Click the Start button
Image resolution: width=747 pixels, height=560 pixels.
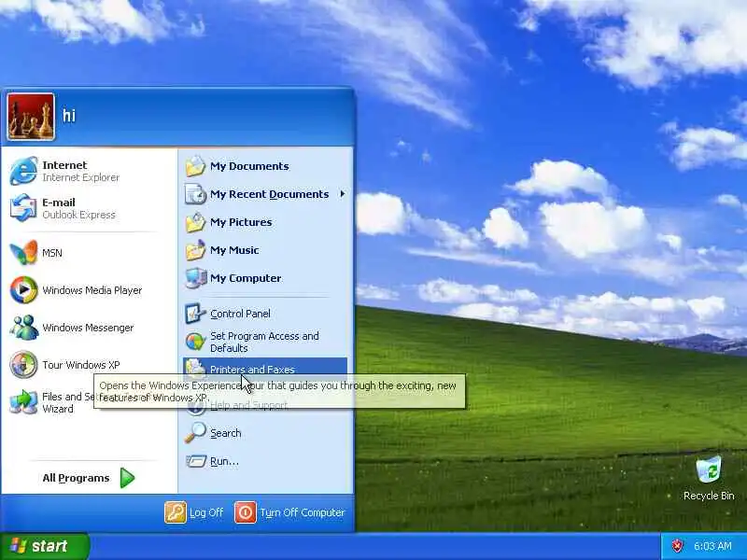click(45, 546)
